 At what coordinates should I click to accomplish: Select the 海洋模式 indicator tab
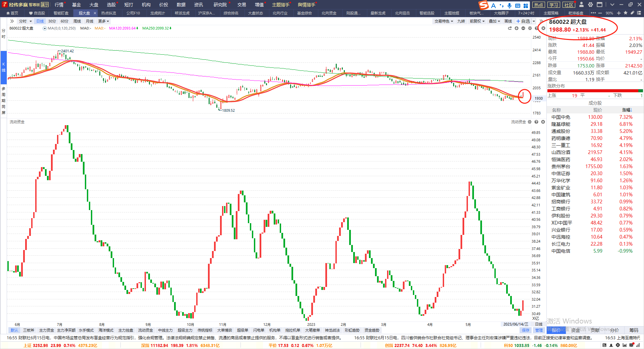click(x=106, y=330)
